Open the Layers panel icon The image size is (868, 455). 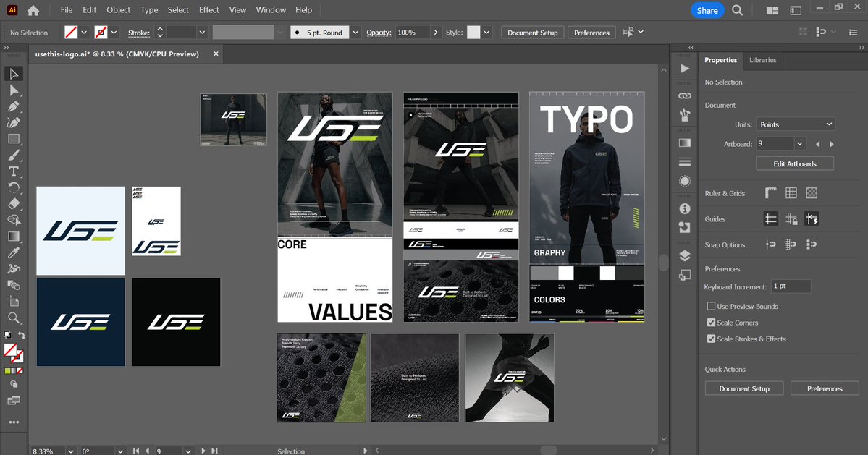[685, 255]
